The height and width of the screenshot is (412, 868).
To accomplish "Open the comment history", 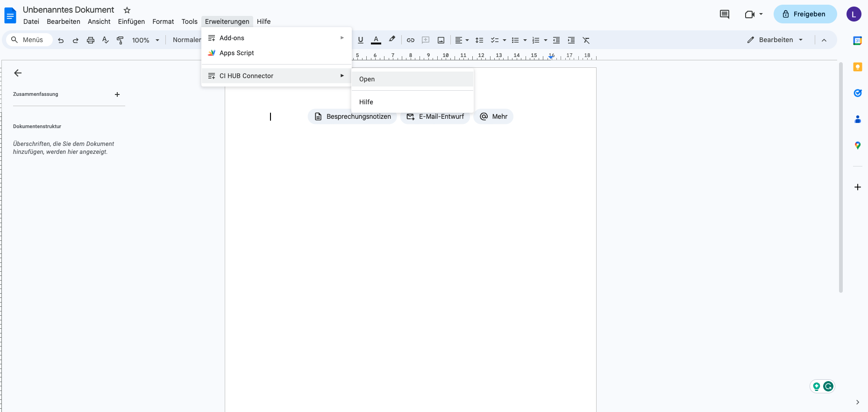I will coord(725,14).
